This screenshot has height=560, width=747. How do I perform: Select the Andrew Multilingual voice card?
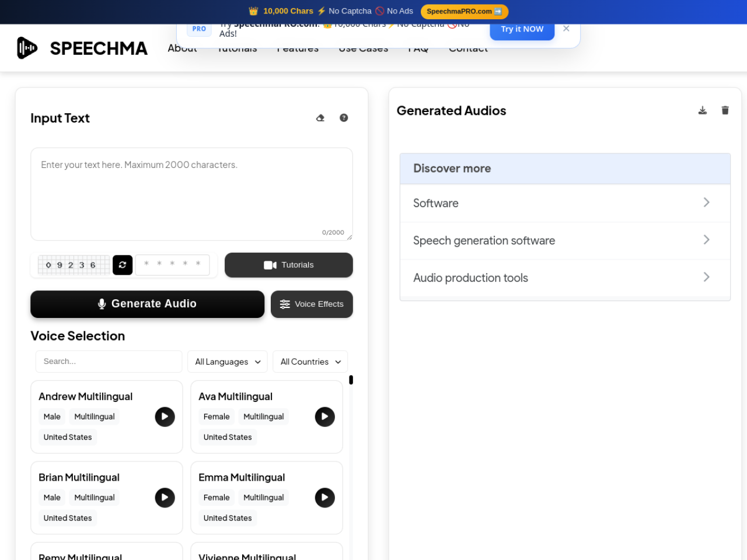click(x=106, y=416)
